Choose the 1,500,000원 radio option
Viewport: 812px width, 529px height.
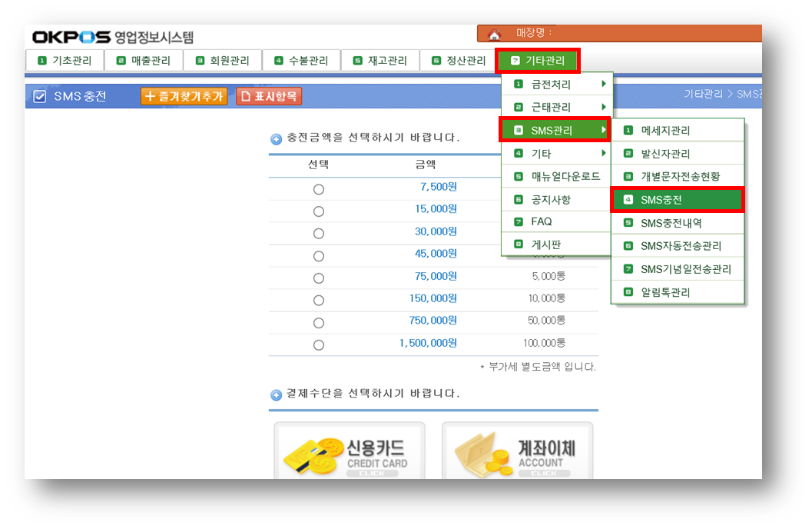[319, 345]
